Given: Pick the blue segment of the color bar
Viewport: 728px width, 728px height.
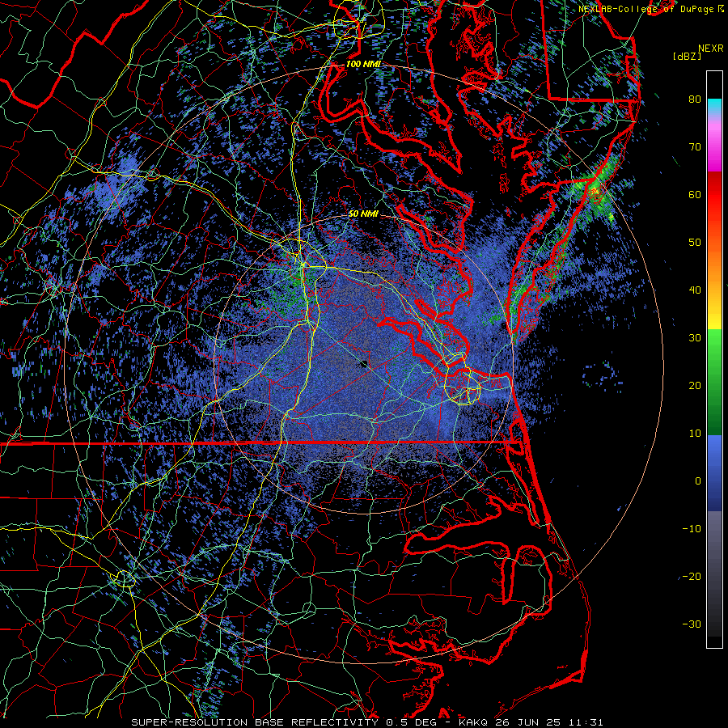Looking at the screenshot, I should tap(714, 472).
